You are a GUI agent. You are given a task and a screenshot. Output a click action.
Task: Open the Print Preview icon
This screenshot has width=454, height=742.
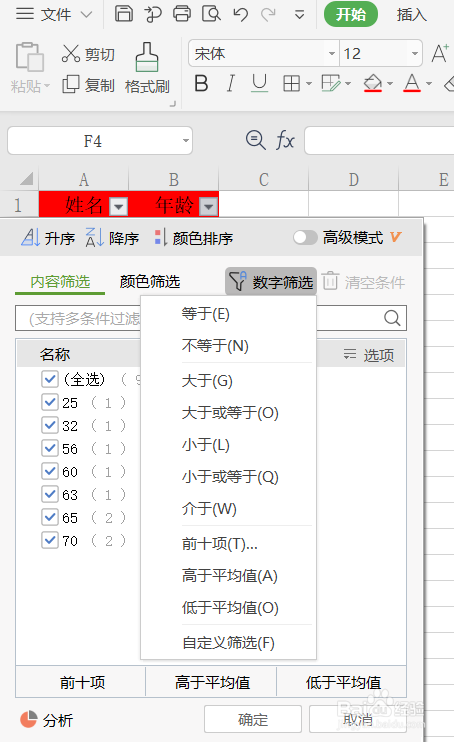211,14
